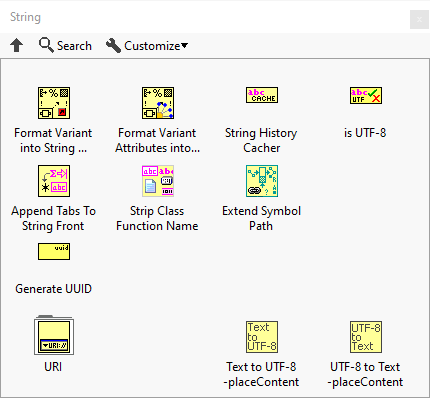Click the 'String' palette title text

coord(25,17)
